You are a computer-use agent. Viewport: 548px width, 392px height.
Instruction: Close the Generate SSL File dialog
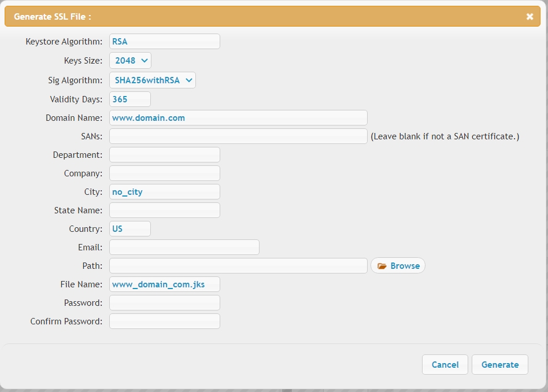(530, 16)
